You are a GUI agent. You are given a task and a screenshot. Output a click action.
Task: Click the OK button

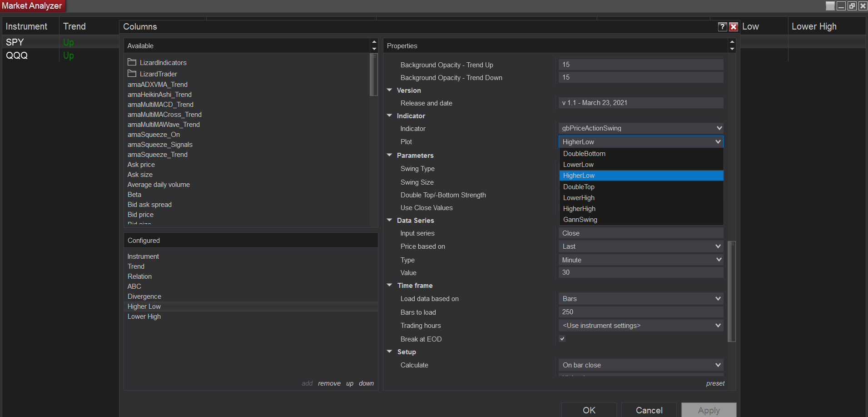click(589, 410)
